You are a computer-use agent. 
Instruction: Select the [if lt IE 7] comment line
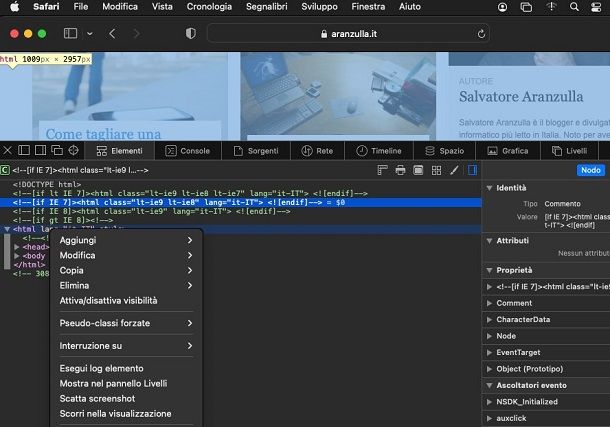pos(190,193)
